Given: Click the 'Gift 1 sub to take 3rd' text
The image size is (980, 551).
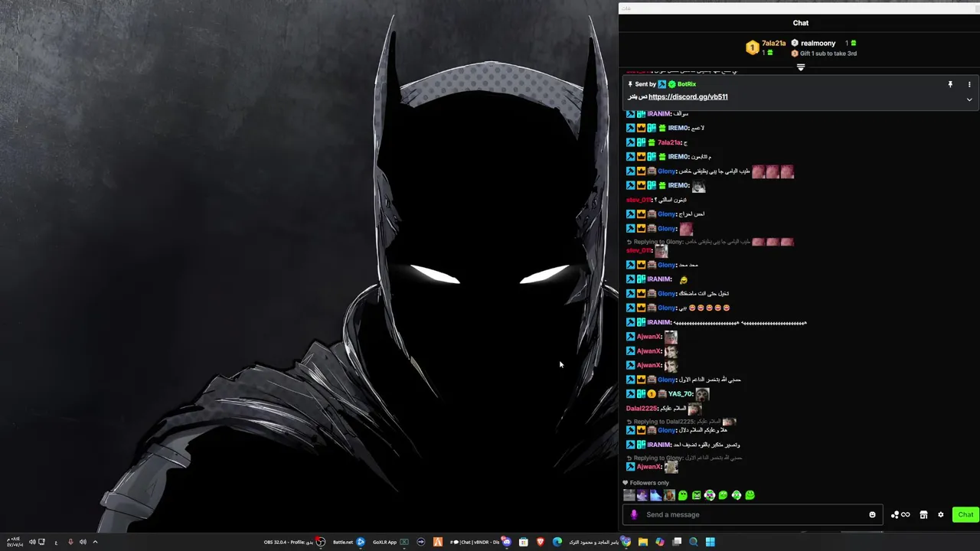Looking at the screenshot, I should [828, 54].
